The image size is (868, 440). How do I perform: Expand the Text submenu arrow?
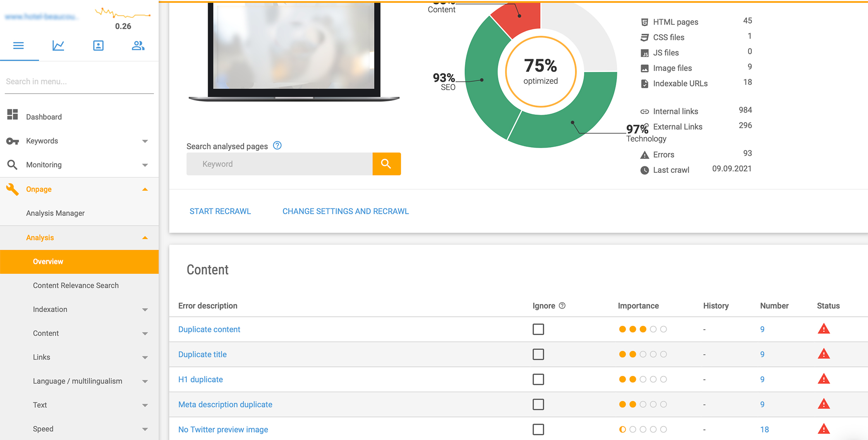145,405
